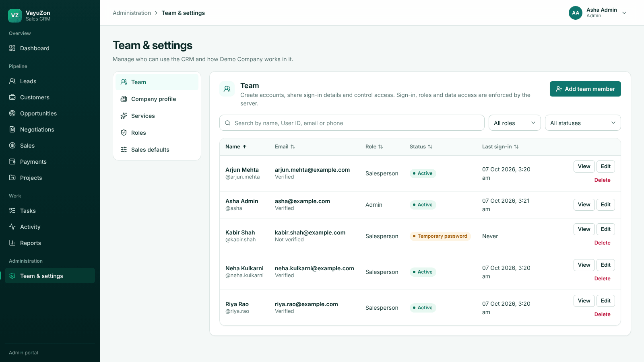Open the All roles filter dropdown
Screen dimensions: 644x362
click(x=515, y=123)
